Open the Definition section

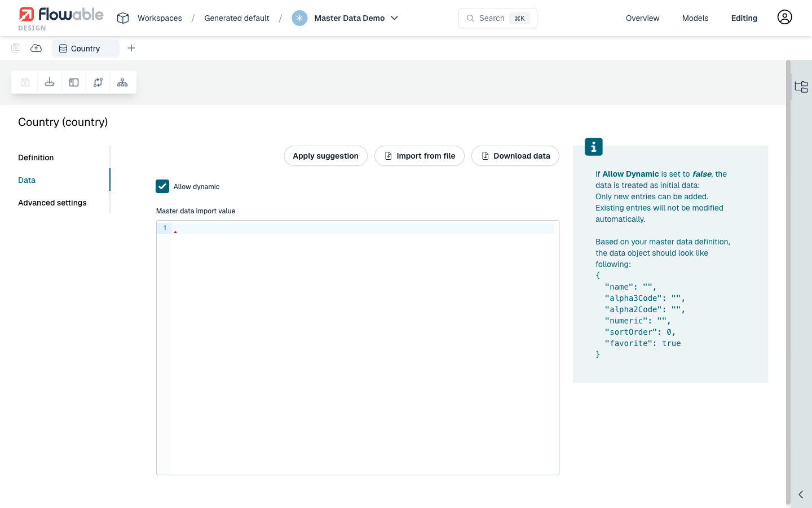[x=36, y=157]
